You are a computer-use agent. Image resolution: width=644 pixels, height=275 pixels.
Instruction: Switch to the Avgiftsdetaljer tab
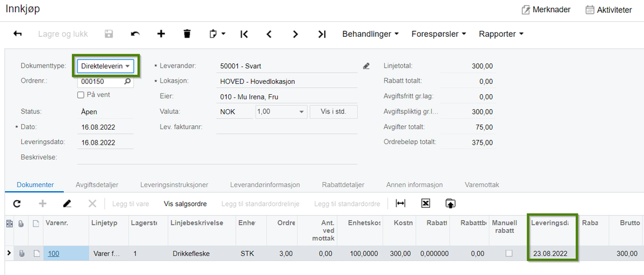coord(97,185)
